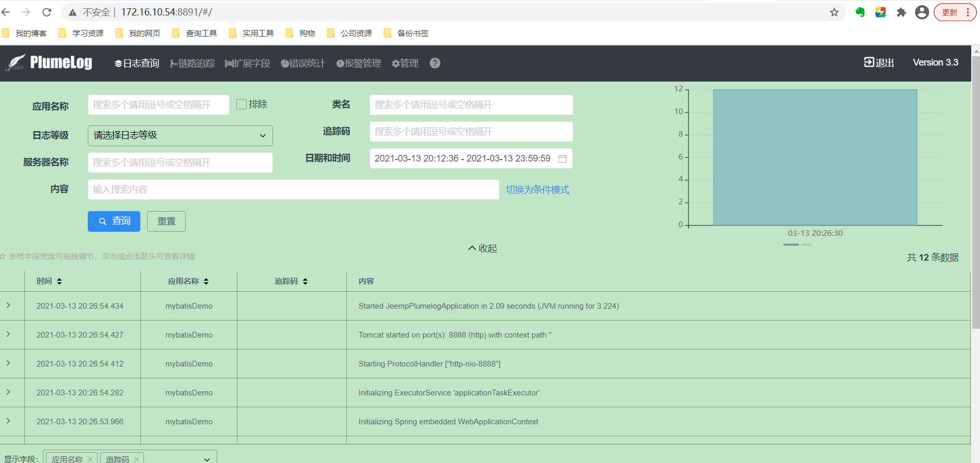Sort by 应用名称 column arrows

[206, 281]
